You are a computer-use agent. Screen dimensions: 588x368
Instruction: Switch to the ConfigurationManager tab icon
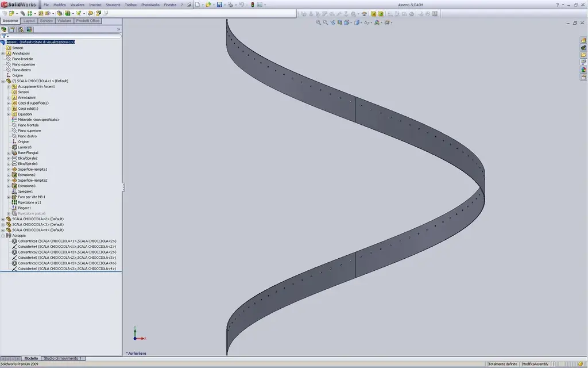(21, 29)
